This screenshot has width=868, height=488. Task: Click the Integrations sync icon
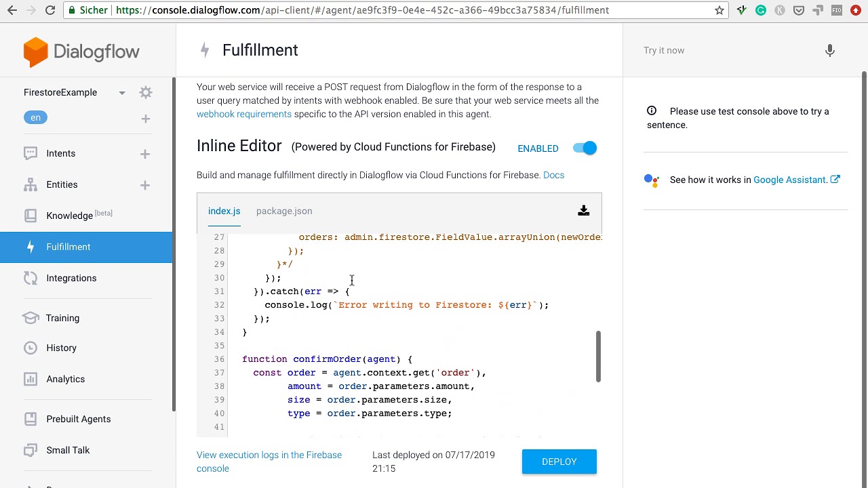click(x=30, y=278)
